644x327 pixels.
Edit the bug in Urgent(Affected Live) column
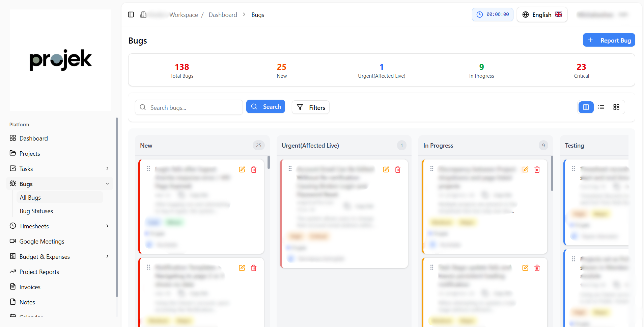(x=386, y=170)
